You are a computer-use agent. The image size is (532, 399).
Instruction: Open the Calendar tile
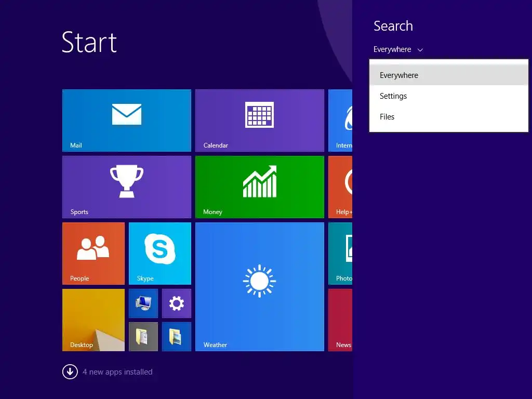[260, 121]
